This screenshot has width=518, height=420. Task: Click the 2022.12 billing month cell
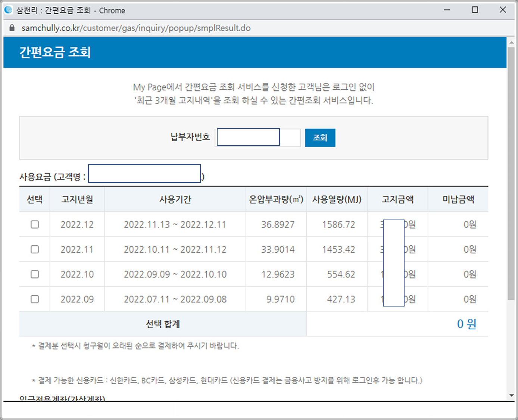77,224
